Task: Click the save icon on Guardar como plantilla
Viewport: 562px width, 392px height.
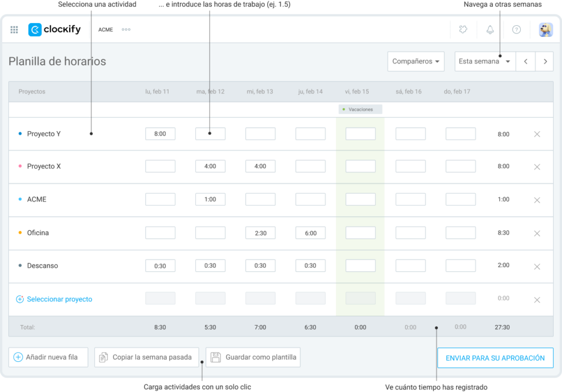Action: click(x=216, y=357)
